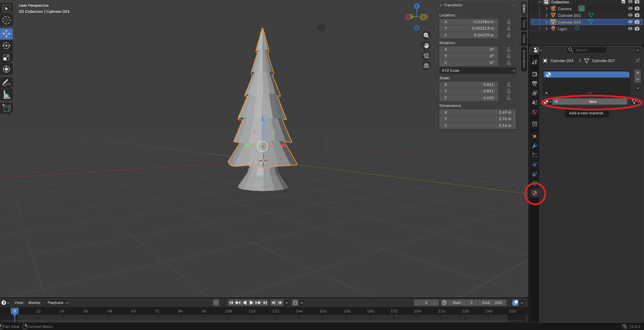Screen dimensions: 644x330
Task: Click New to add a material
Action: point(592,102)
